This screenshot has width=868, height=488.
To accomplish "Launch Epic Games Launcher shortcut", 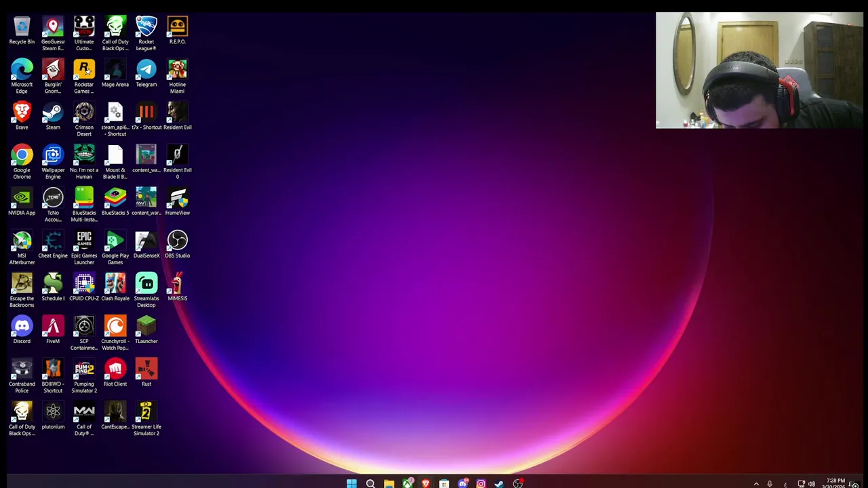I will (84, 247).
